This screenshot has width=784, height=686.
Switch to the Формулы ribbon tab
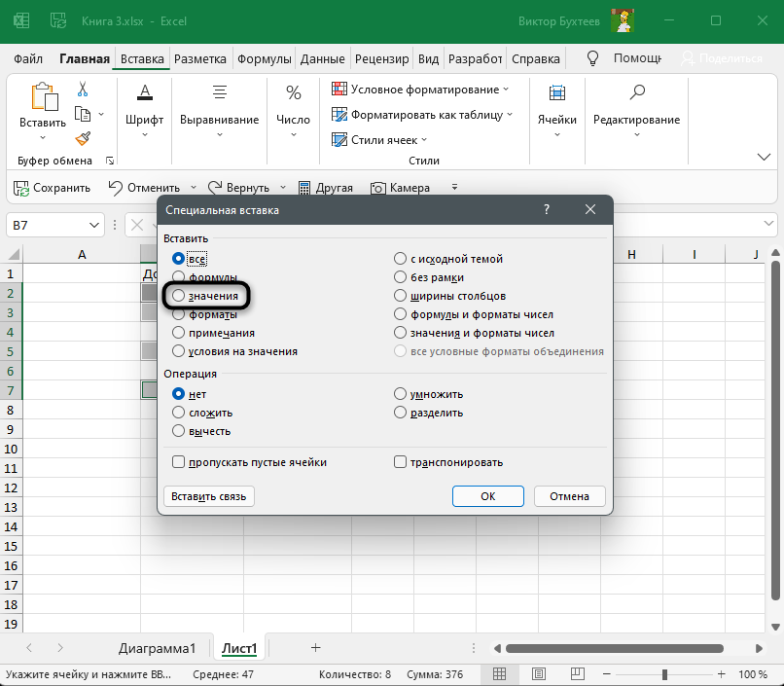tap(266, 58)
